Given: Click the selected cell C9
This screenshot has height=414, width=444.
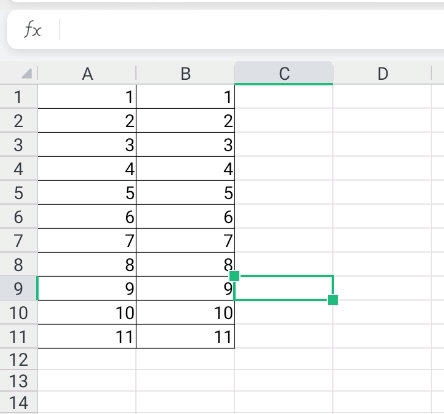Looking at the screenshot, I should (x=284, y=288).
